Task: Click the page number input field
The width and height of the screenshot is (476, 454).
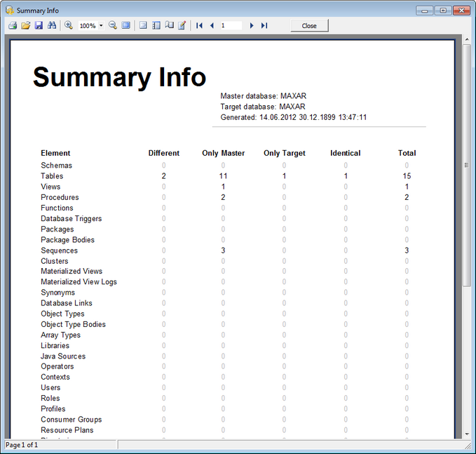Action: click(231, 25)
